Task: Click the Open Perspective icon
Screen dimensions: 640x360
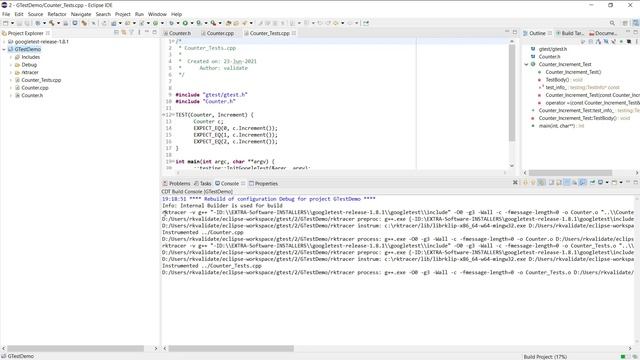Action: pos(625,23)
